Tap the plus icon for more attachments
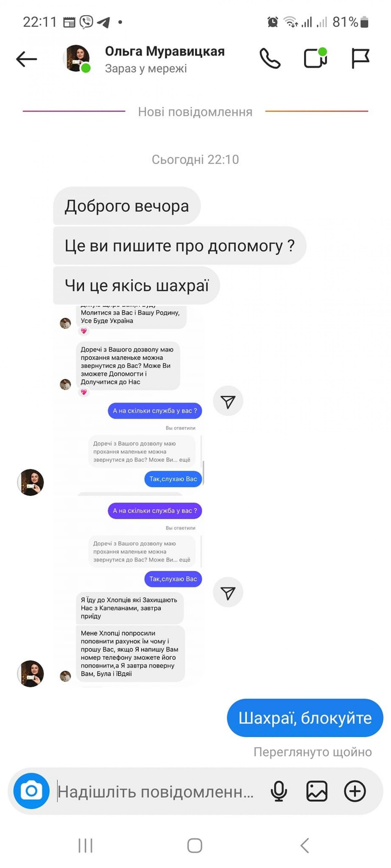This screenshot has height=868, width=391. tap(355, 791)
